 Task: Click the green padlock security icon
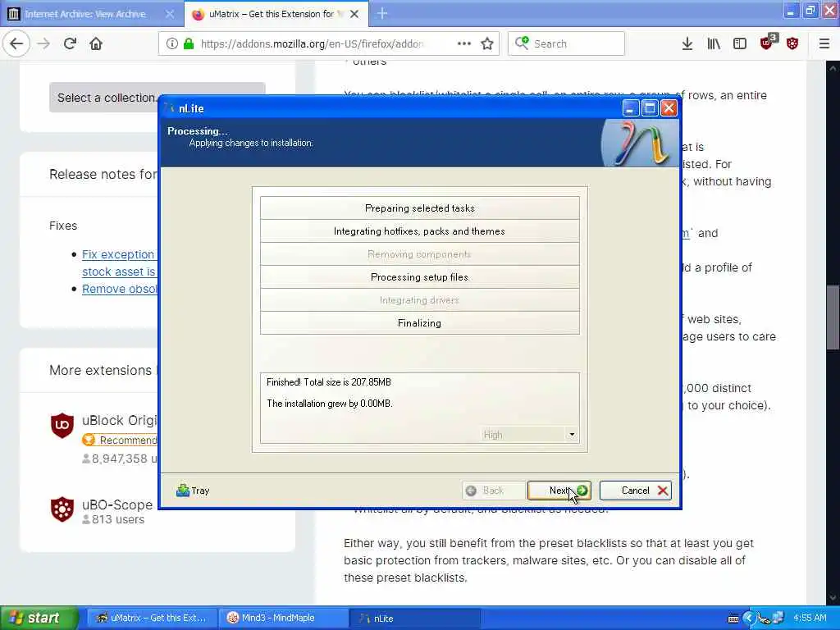[189, 43]
